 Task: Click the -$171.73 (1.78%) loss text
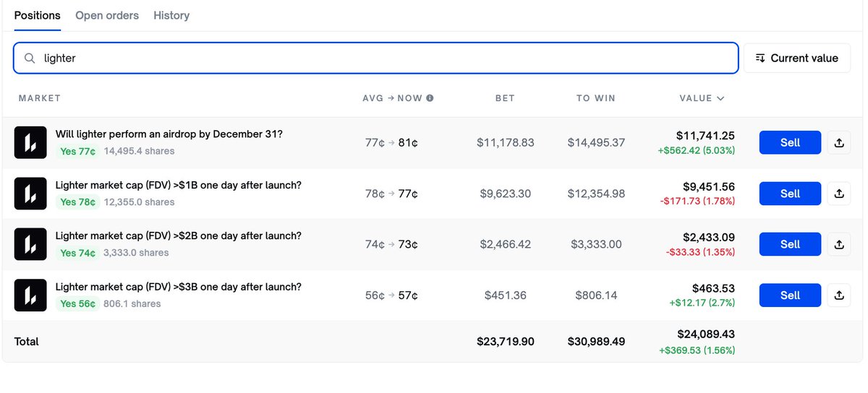coord(697,201)
